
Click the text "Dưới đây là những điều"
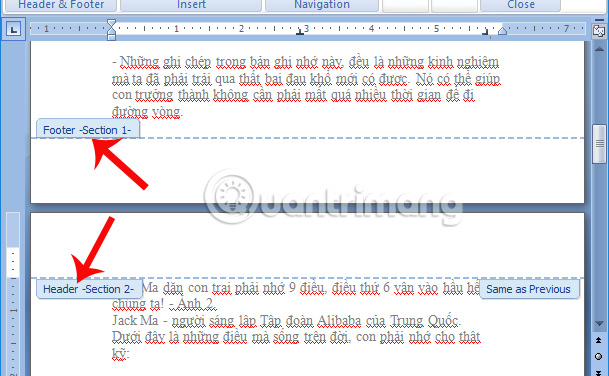coord(179,337)
